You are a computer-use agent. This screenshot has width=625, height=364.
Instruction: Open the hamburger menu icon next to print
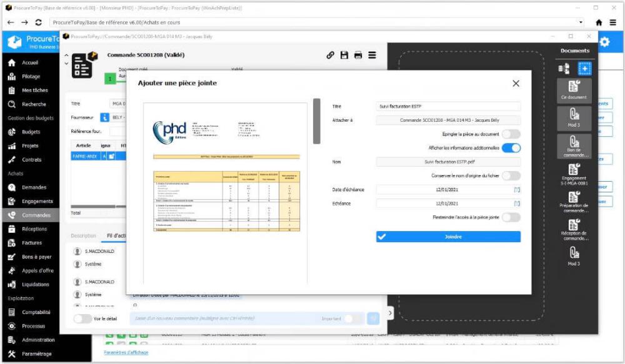(x=372, y=56)
